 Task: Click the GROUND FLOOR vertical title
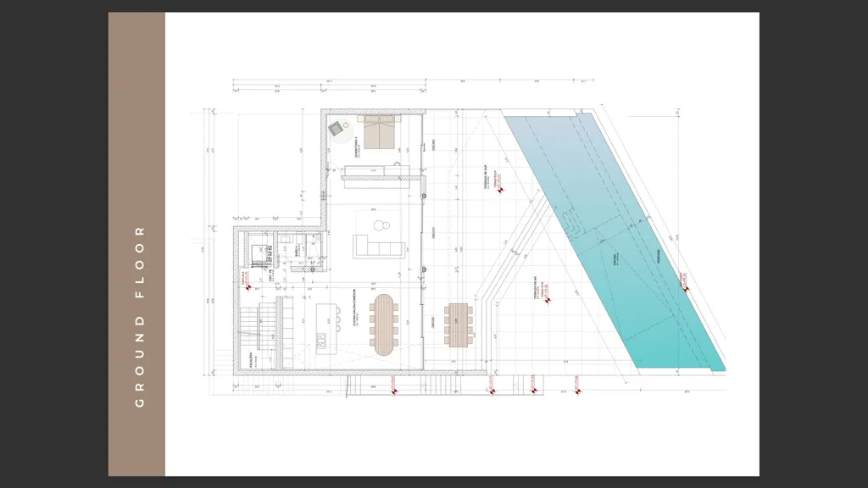[140, 317]
